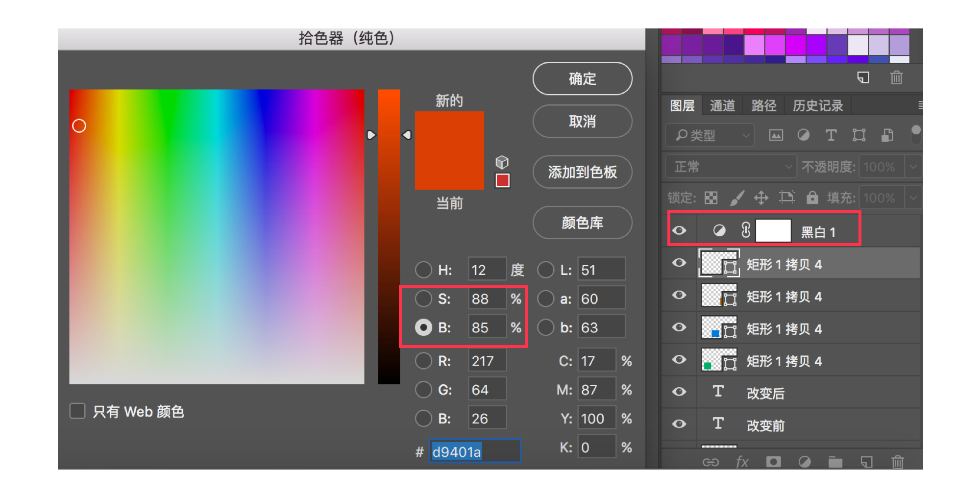Filter layers by adjustment layer icon
Screen dimensions: 980x498
click(x=804, y=135)
